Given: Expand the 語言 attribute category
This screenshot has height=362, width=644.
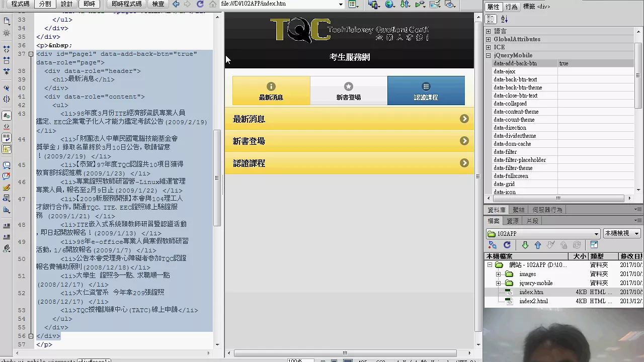Looking at the screenshot, I should point(489,31).
